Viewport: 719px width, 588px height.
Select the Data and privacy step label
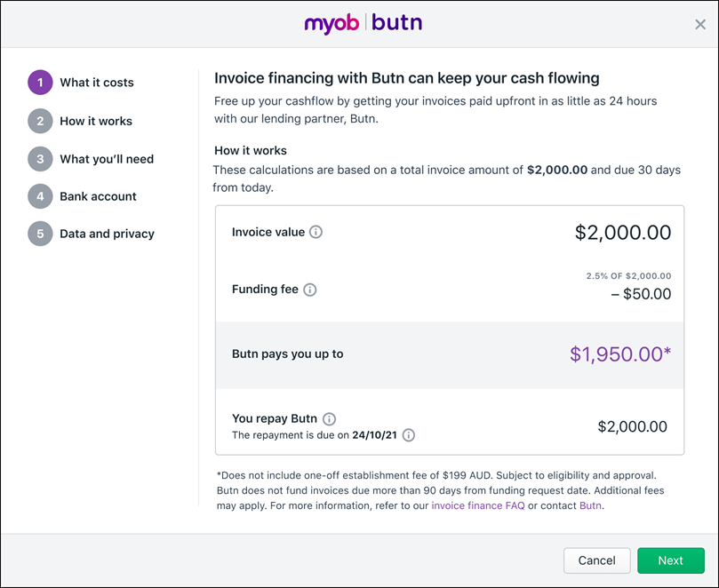click(108, 234)
